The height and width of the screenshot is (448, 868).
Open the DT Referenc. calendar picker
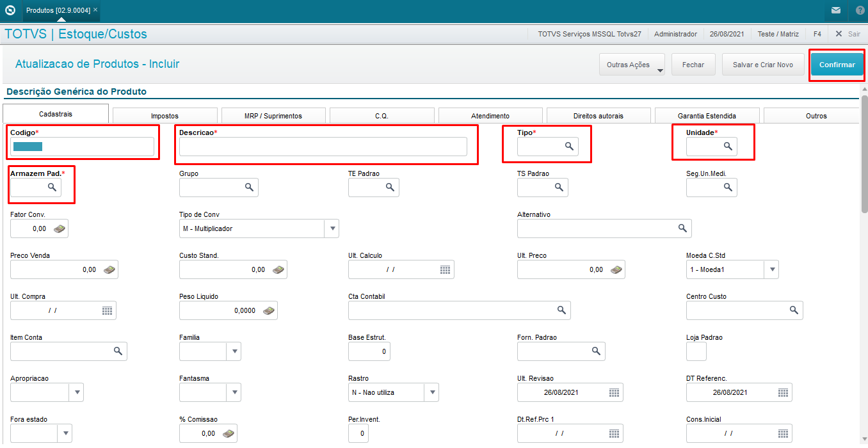[x=783, y=392]
